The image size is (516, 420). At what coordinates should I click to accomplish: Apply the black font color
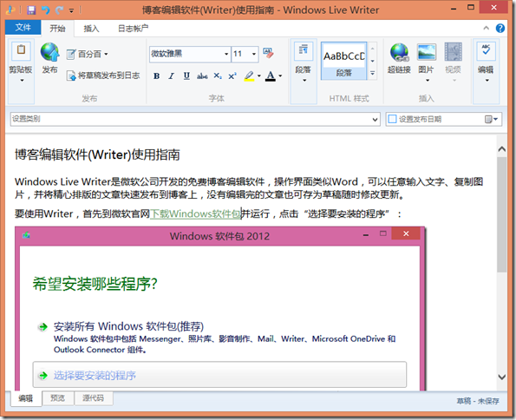tap(271, 76)
